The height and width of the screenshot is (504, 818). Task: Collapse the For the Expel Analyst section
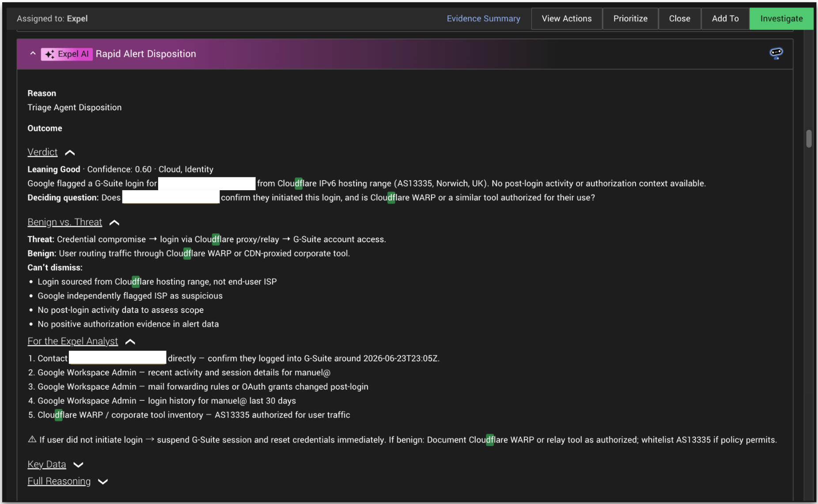(x=130, y=342)
